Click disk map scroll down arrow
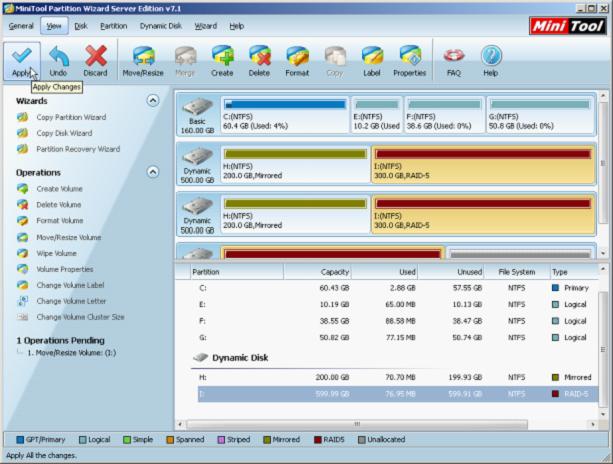The width and height of the screenshot is (613, 464). tap(603, 254)
